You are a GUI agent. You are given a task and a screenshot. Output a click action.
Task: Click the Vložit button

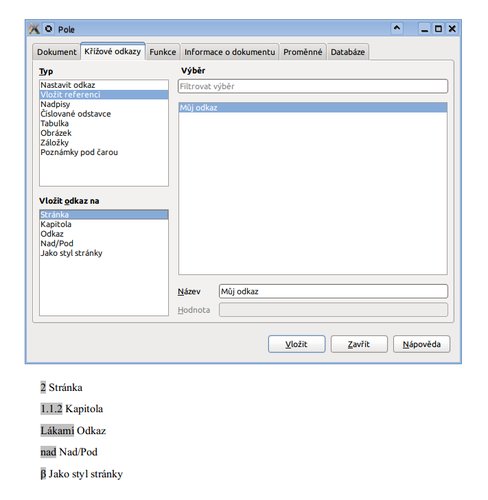pos(296,344)
